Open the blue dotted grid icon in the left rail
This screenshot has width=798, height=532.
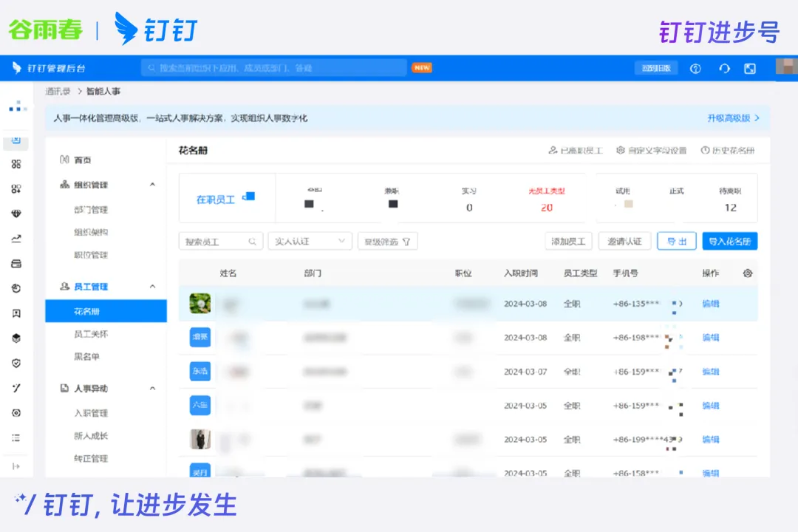point(17,106)
